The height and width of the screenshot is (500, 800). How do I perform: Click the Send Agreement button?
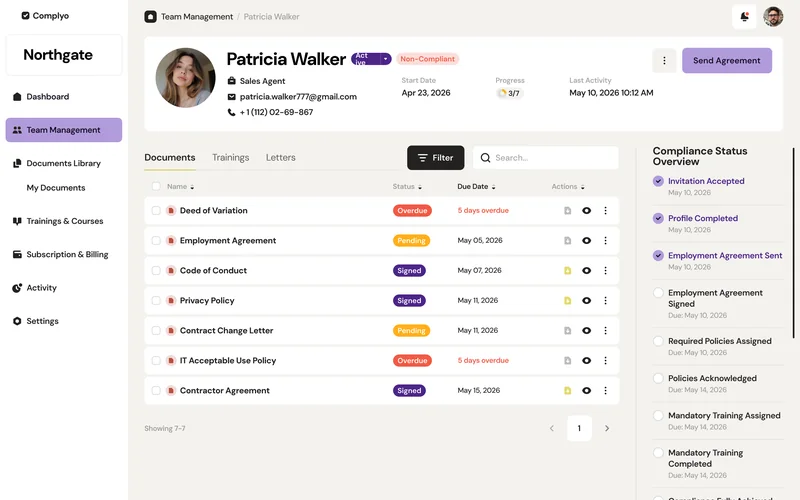[727, 61]
